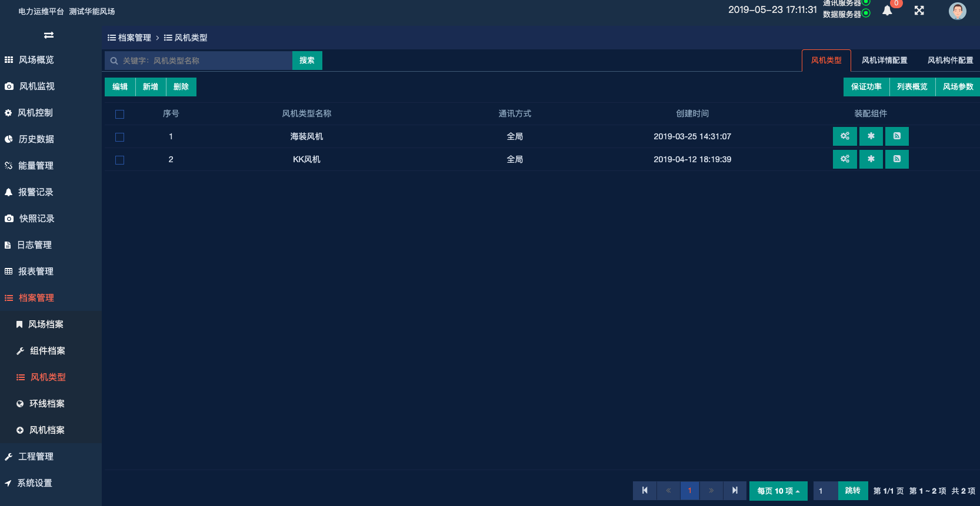
Task: Click the asterisk icon in KK风机 row
Action: (x=871, y=159)
